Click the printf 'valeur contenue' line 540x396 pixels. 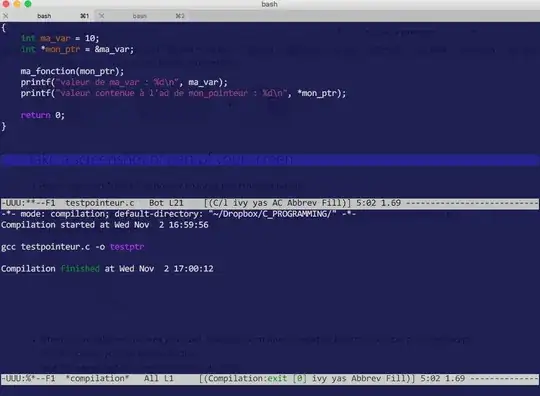(x=183, y=93)
